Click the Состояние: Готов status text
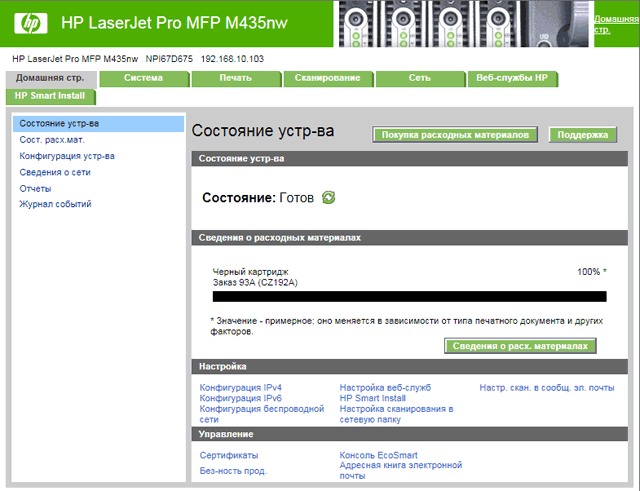This screenshot has height=491, width=640. tap(258, 198)
